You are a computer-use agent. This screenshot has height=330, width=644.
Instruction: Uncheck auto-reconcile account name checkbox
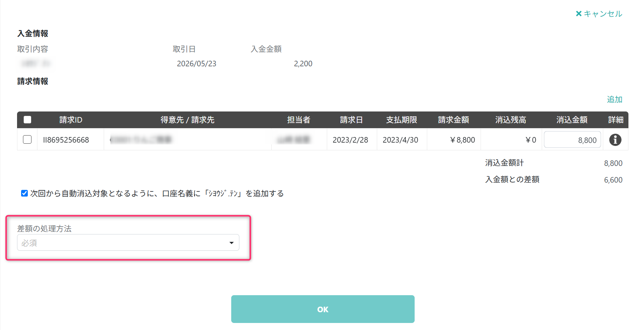[24, 193]
